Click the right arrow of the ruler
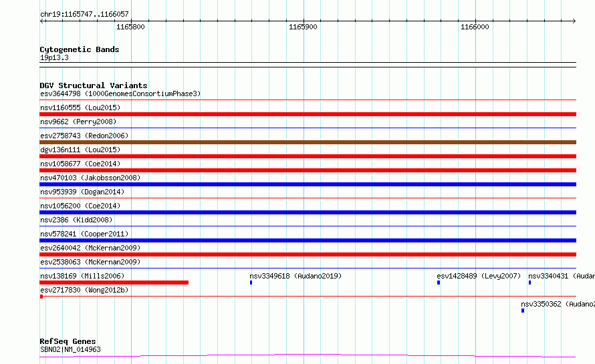This screenshot has width=595, height=364. (x=574, y=21)
